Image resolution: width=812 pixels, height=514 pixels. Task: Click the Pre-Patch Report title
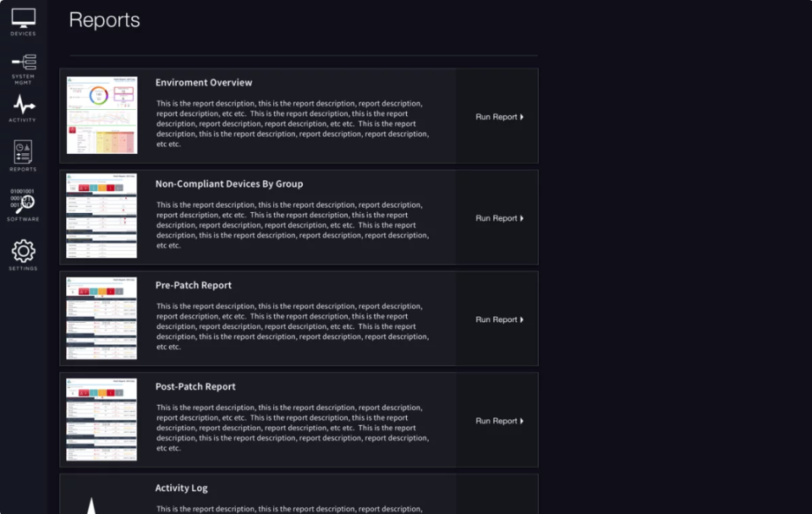pyautogui.click(x=194, y=286)
